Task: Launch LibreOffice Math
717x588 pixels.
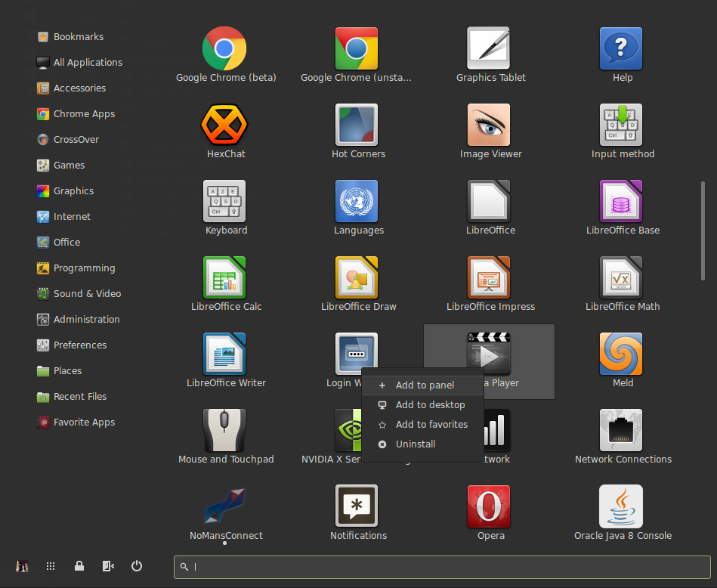Action: point(621,283)
